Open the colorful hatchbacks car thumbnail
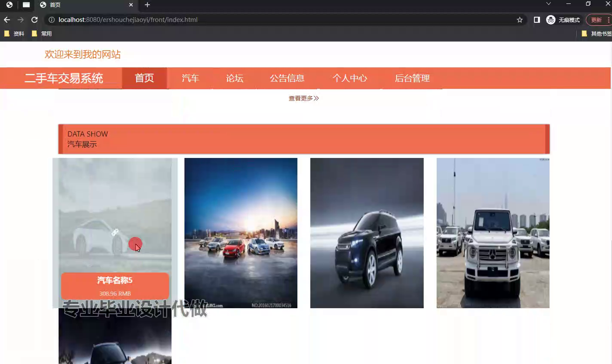Screen dimensions: 612x364 (x=241, y=233)
